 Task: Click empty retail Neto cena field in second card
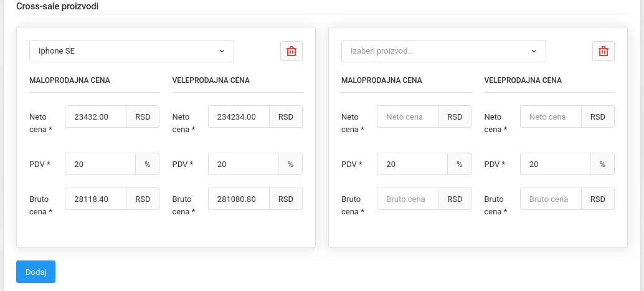(408, 117)
